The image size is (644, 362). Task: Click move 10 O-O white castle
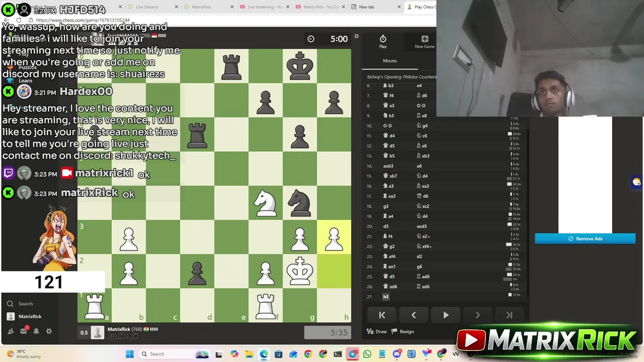tap(387, 126)
